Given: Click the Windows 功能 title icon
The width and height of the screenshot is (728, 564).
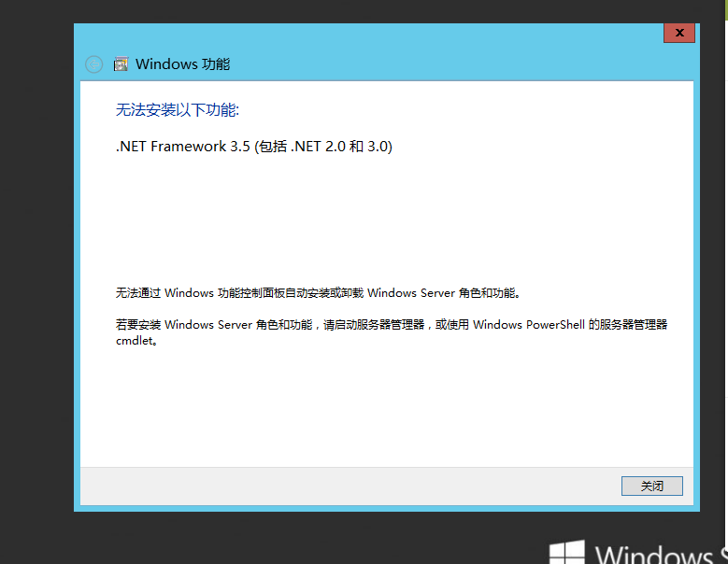Looking at the screenshot, I should click(x=121, y=64).
